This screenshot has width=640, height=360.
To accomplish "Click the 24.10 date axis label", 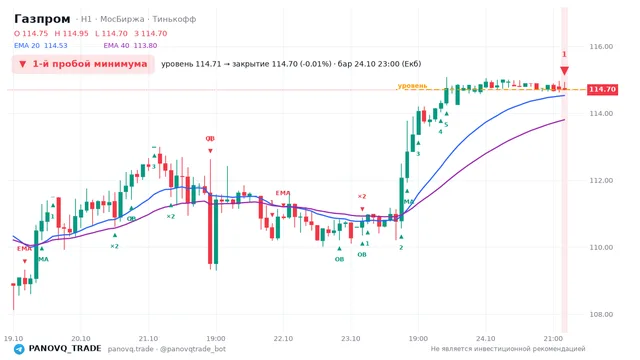I will coord(485,338).
